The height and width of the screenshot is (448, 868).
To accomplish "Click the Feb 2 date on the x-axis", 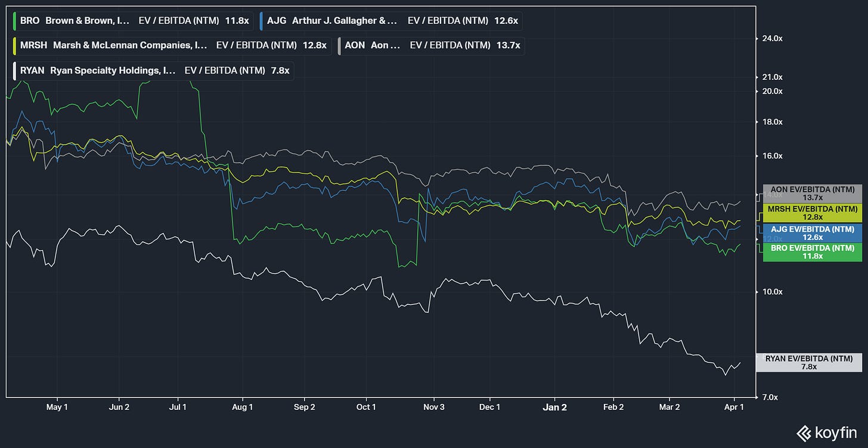I will click(x=613, y=408).
